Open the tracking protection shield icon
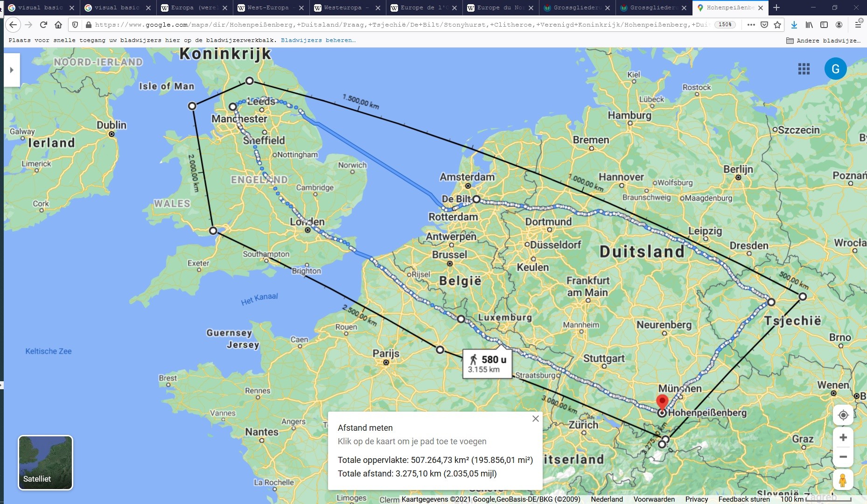The image size is (867, 504). click(x=76, y=25)
